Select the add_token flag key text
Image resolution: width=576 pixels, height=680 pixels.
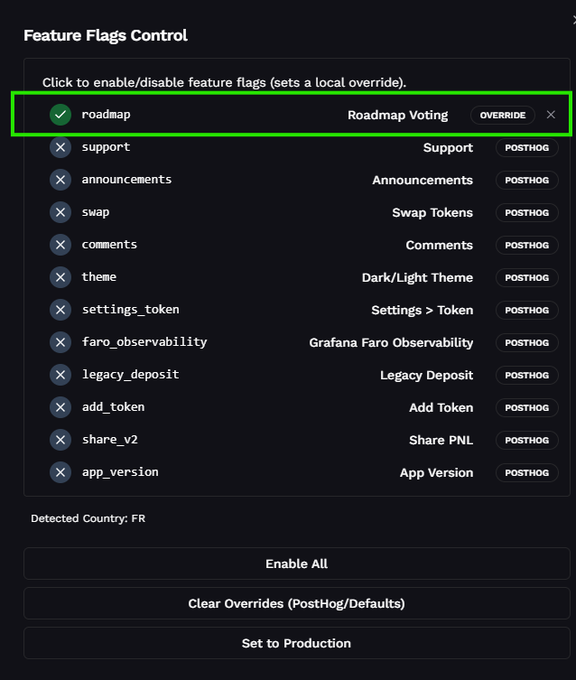click(113, 407)
